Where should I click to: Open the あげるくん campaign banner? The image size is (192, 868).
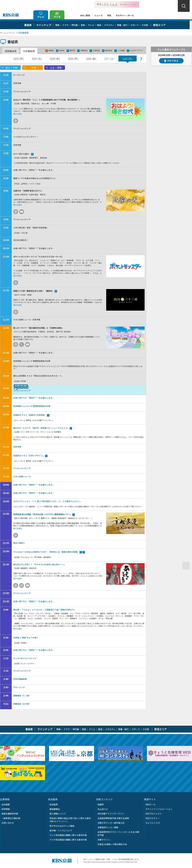23,773
